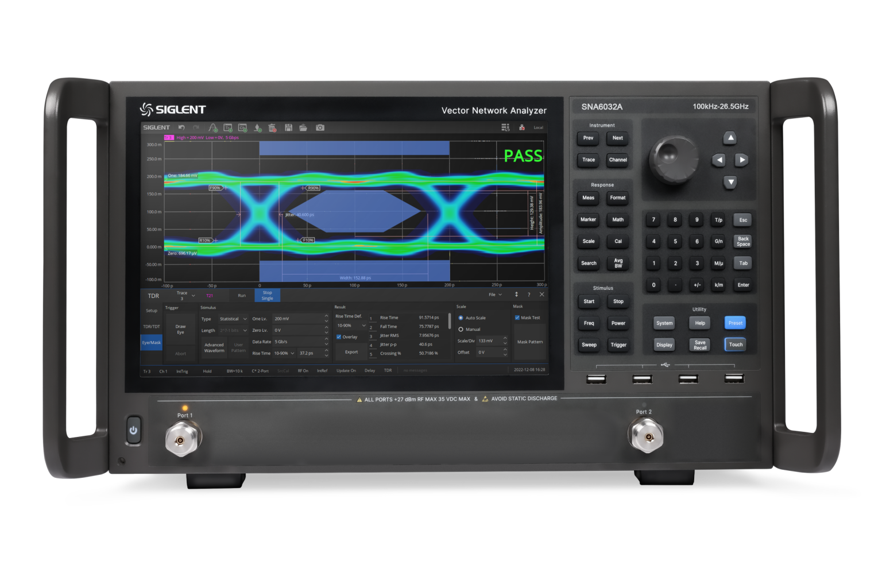Viewport: 882px width, 588px height.
Task: Click the undo arrow in the toolbar
Action: [181, 127]
